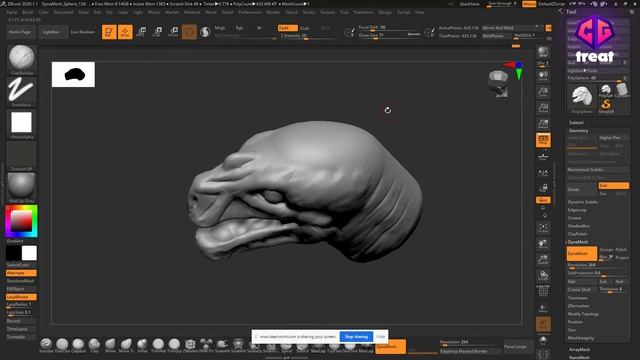640x360 pixels.
Task: Select the ClayBuildup brush in bottom shelf
Action: point(78,345)
